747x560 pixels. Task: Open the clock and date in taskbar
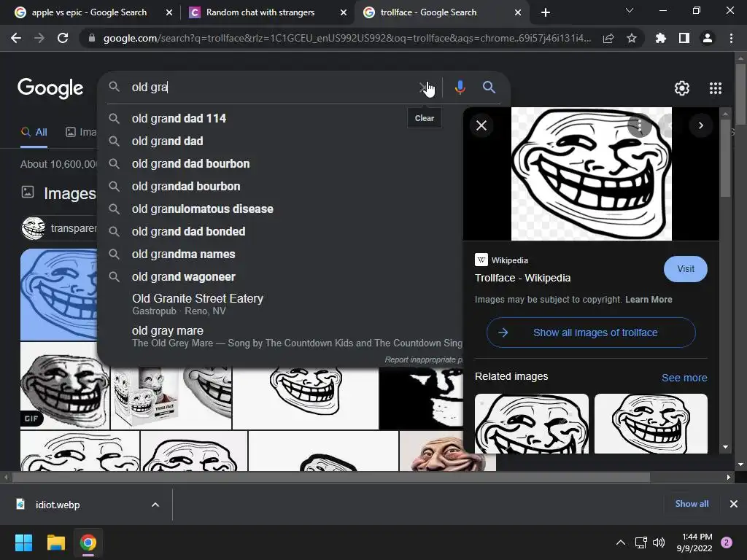tap(694, 542)
